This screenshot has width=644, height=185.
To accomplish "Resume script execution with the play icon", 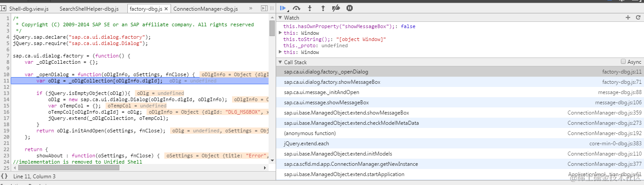I will pyautogui.click(x=283, y=8).
